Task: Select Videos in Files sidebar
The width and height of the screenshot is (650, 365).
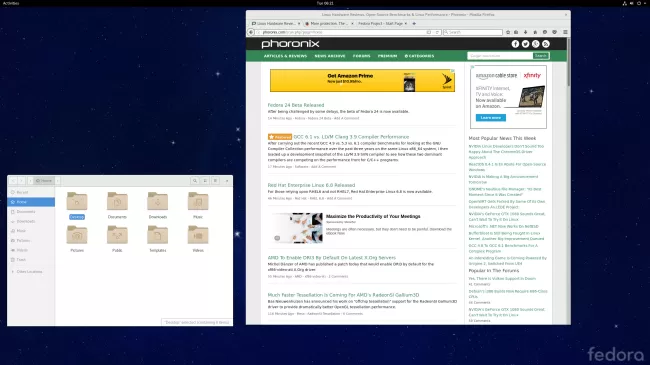Action: 31,250
